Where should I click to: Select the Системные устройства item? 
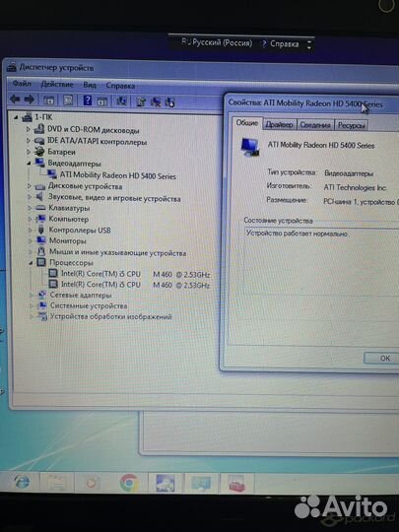coord(89,305)
